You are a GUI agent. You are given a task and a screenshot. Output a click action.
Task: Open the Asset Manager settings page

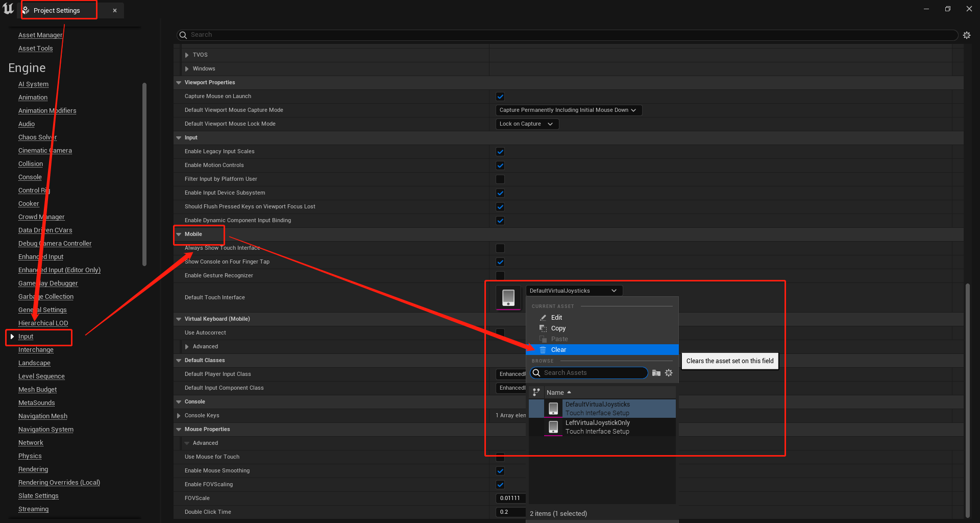tap(40, 35)
